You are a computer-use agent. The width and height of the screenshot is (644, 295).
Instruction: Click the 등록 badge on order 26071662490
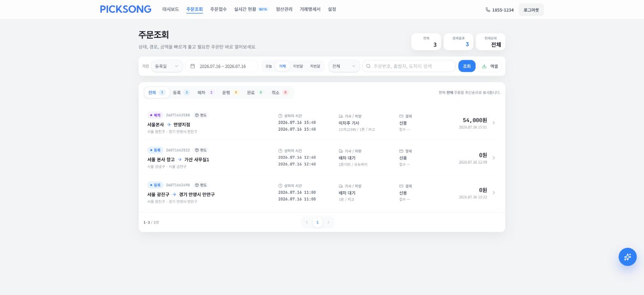click(x=155, y=185)
